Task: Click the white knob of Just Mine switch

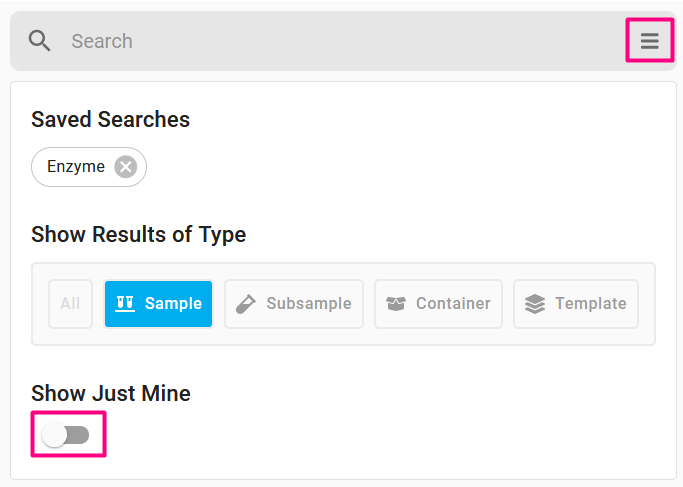Action: 54,435
